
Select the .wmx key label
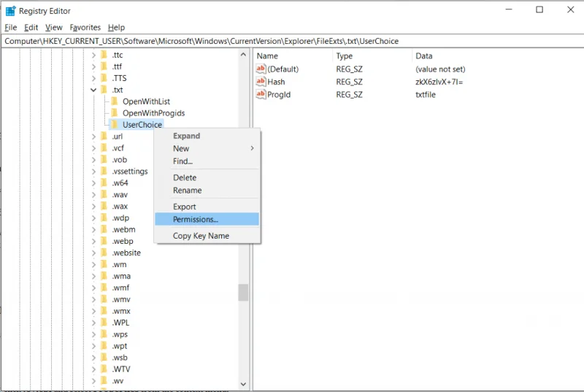click(x=121, y=311)
